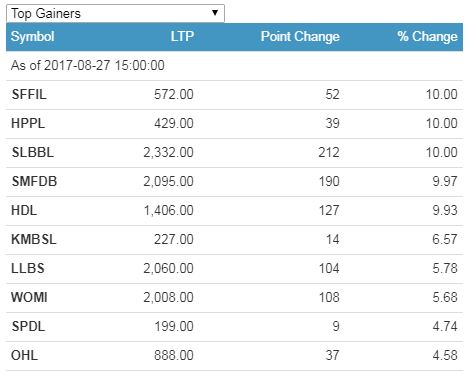The image size is (473, 372).
Task: Click the dropdown arrow beside Top Gainers
Action: click(215, 13)
